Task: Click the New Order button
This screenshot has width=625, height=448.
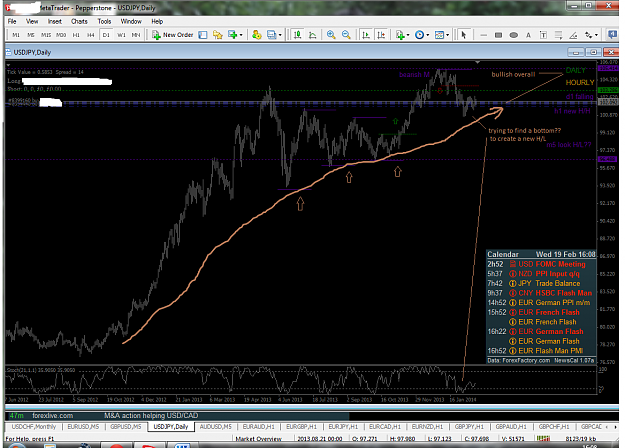Action: (173, 35)
